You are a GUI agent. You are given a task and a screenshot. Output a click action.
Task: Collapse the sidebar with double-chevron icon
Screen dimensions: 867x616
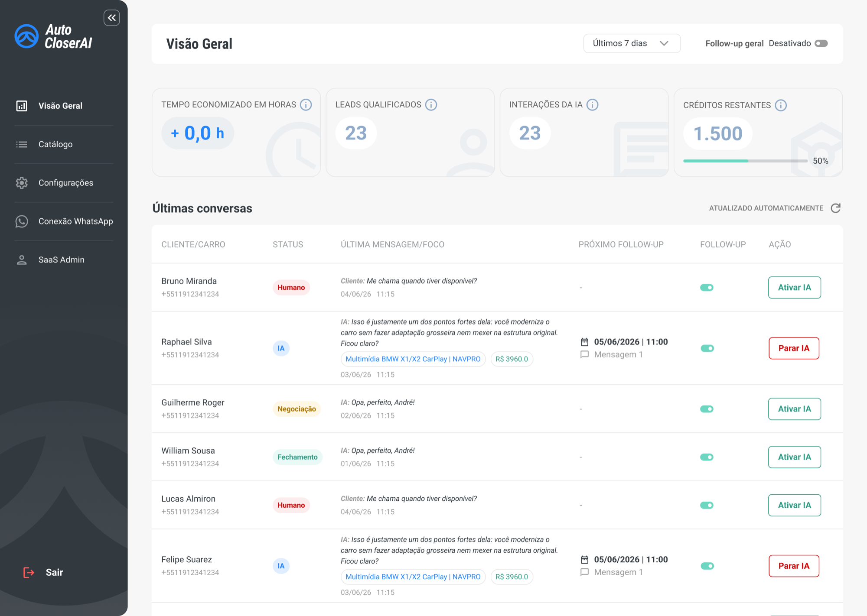click(112, 18)
